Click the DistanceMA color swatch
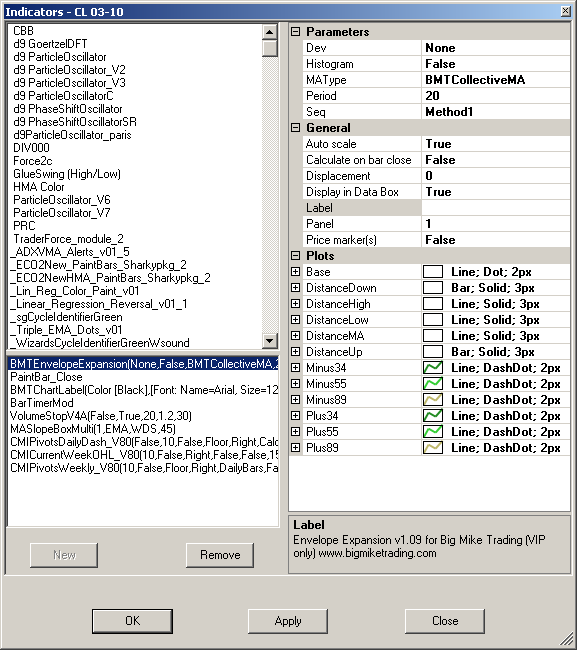 coord(433,335)
